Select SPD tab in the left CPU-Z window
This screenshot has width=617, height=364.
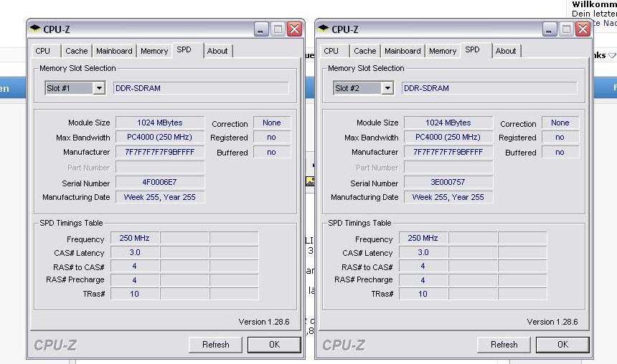click(x=188, y=50)
